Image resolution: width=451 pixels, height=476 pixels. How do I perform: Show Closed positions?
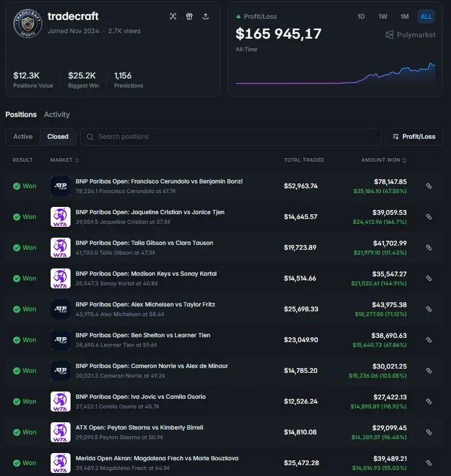58,136
